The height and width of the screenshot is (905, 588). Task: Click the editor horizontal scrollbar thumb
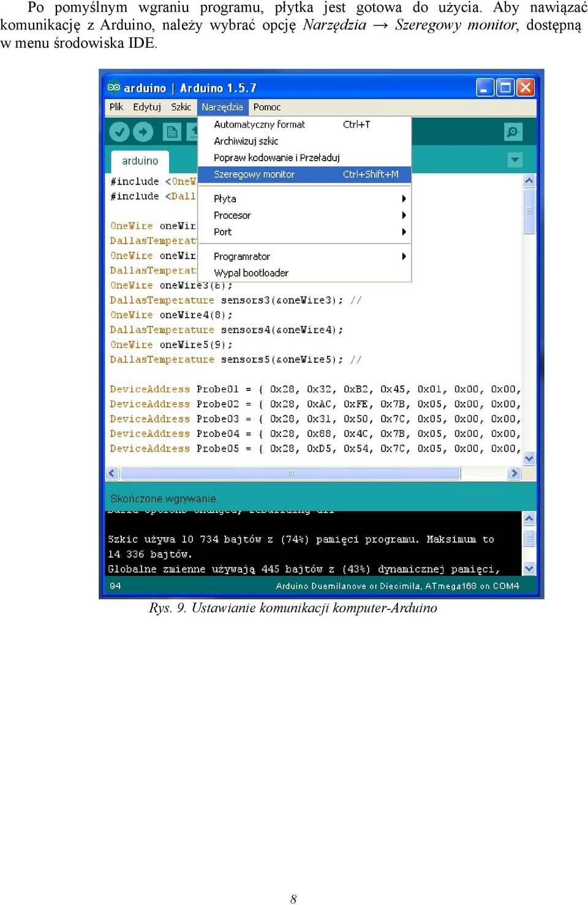(290, 473)
